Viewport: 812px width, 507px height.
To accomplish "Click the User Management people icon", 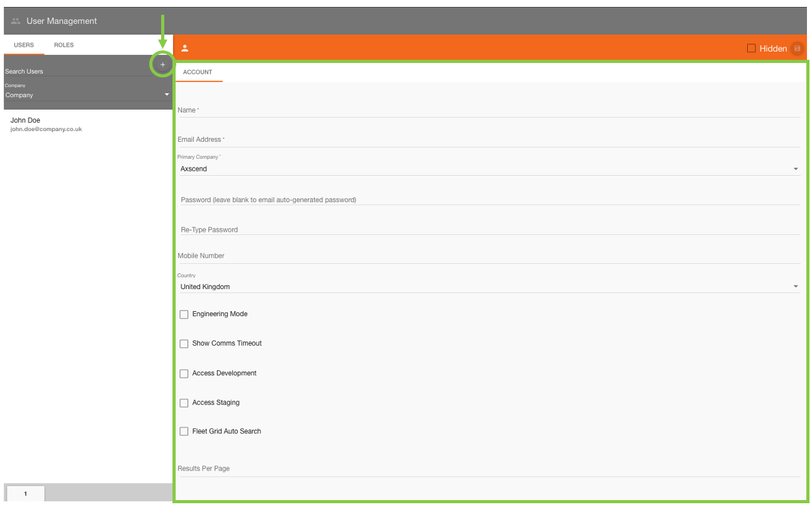I will click(16, 21).
